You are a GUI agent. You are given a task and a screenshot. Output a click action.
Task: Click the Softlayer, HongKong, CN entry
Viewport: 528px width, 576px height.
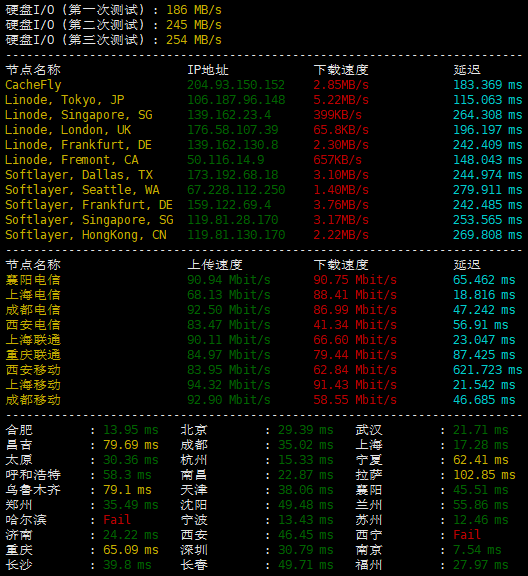tap(86, 235)
